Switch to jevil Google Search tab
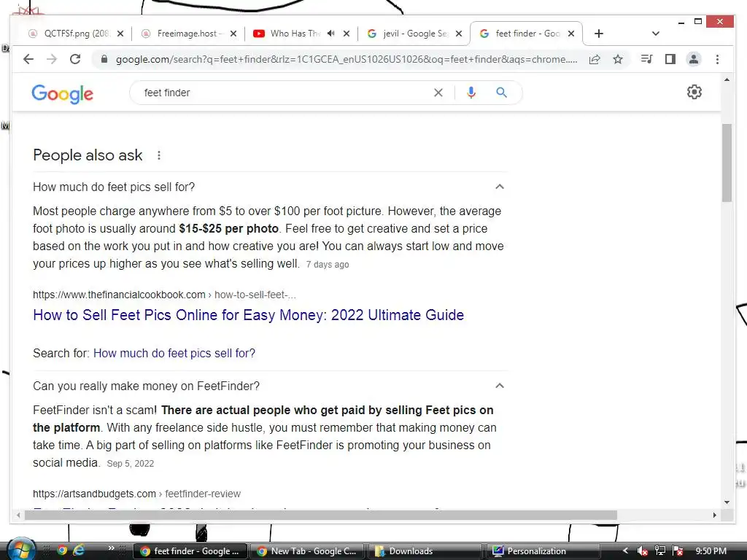Viewport: 747px width, 560px height. (414, 34)
